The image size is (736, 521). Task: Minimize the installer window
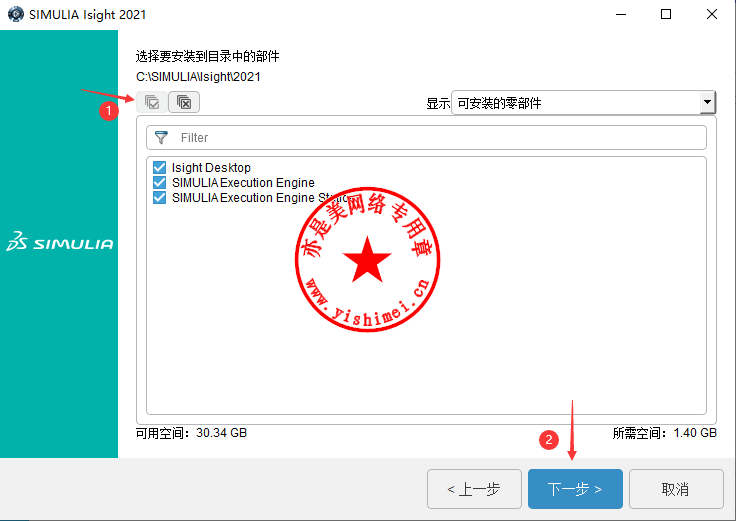pyautogui.click(x=621, y=14)
